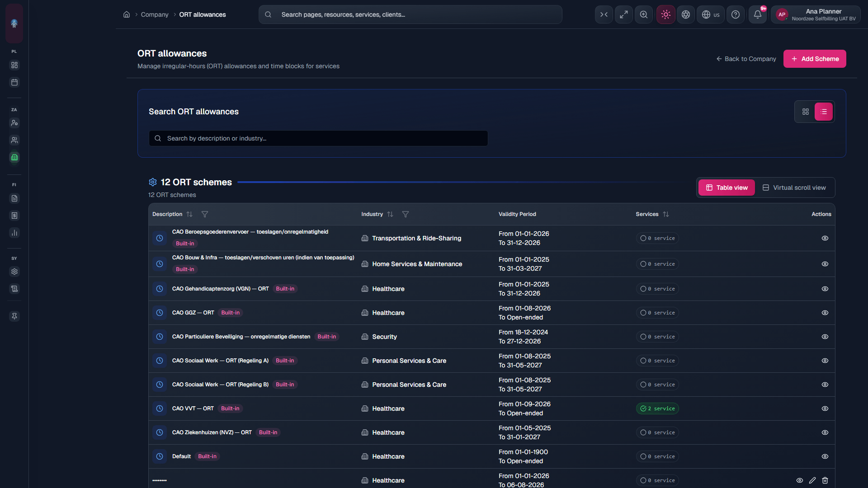The width and height of the screenshot is (868, 488).
Task: Click the Company breadcrumb link
Action: point(155,14)
